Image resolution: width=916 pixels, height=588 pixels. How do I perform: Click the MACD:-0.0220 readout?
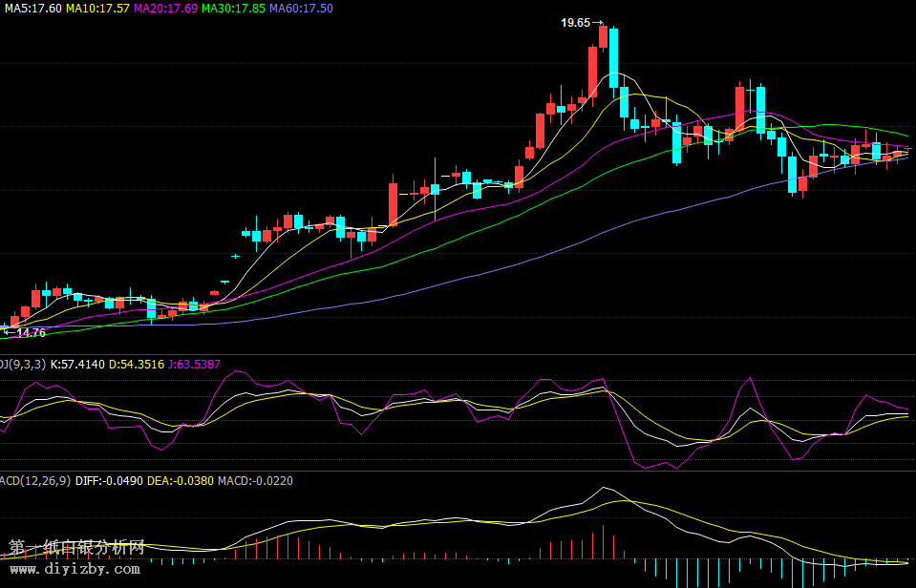(255, 480)
